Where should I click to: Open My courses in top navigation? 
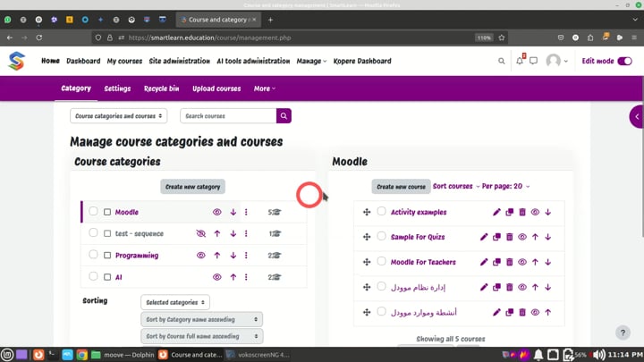(124, 61)
